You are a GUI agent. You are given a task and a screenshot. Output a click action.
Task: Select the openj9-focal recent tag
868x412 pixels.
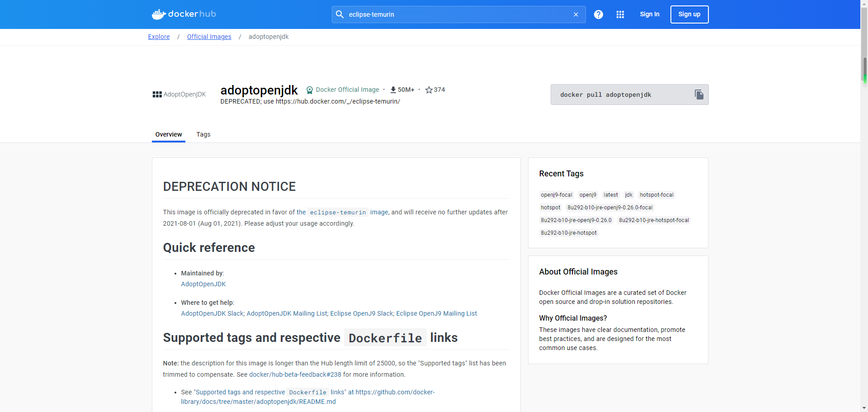(557, 195)
